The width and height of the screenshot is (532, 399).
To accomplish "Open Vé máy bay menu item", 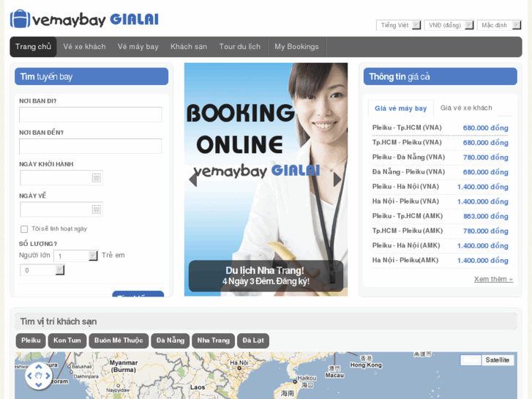I will click(138, 47).
